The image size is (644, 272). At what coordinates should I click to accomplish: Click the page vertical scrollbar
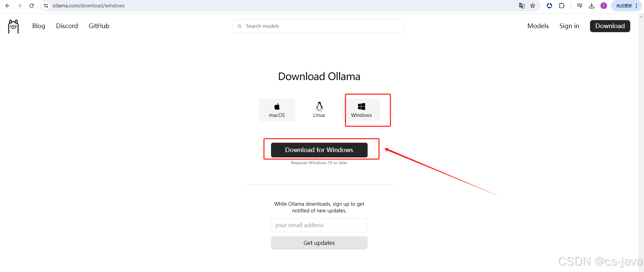641,143
